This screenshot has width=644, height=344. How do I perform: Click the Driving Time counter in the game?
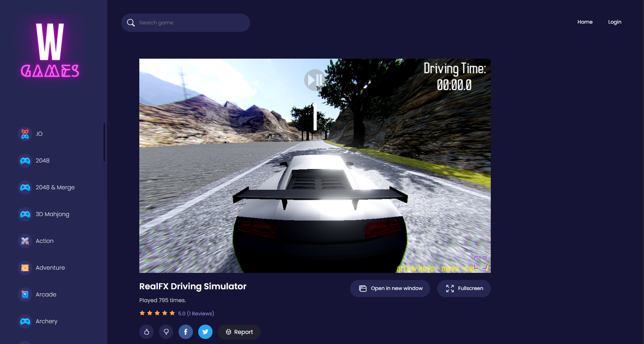454,76
